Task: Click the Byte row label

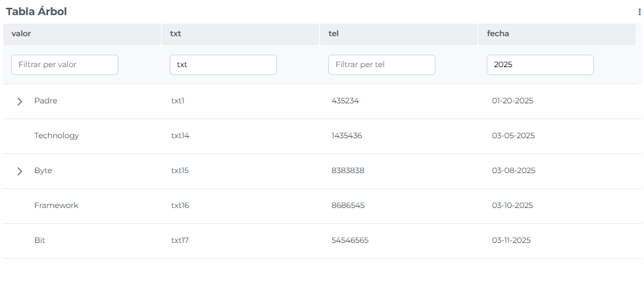Action: pos(43,171)
